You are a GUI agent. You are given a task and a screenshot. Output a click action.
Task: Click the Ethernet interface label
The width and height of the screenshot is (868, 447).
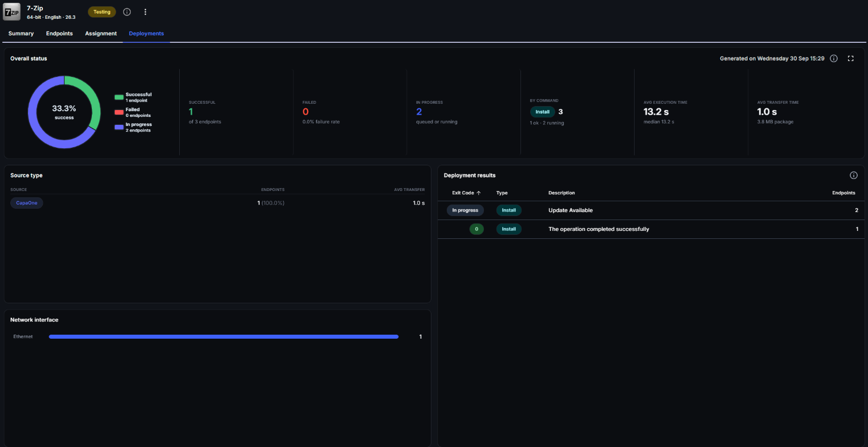point(23,337)
